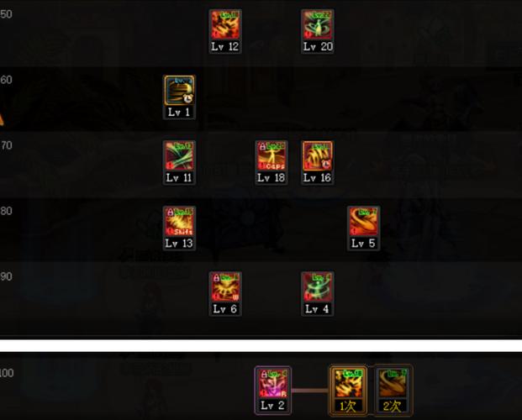The image size is (522, 420).
Task: Click the level 60 row marker
Action: tap(6, 80)
